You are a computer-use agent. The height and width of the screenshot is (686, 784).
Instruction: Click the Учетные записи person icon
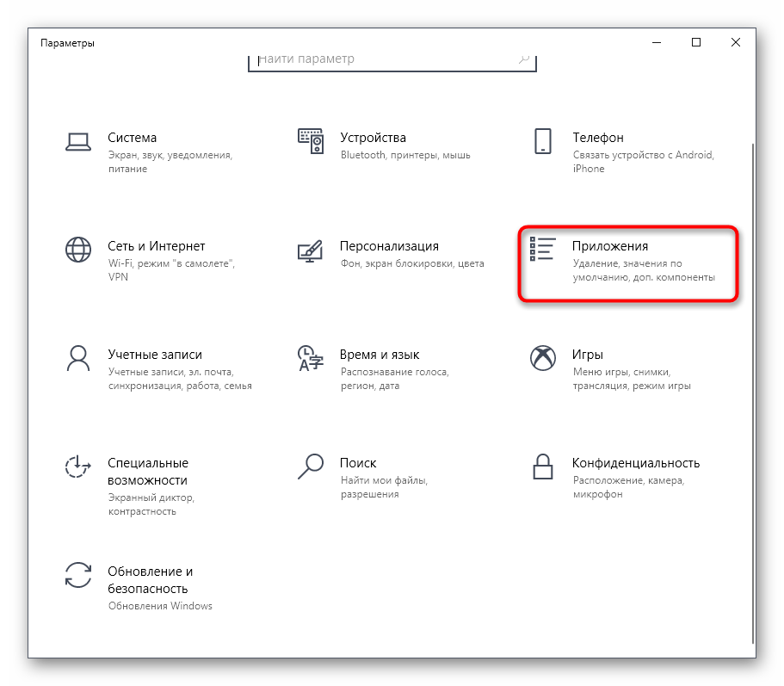pos(78,358)
